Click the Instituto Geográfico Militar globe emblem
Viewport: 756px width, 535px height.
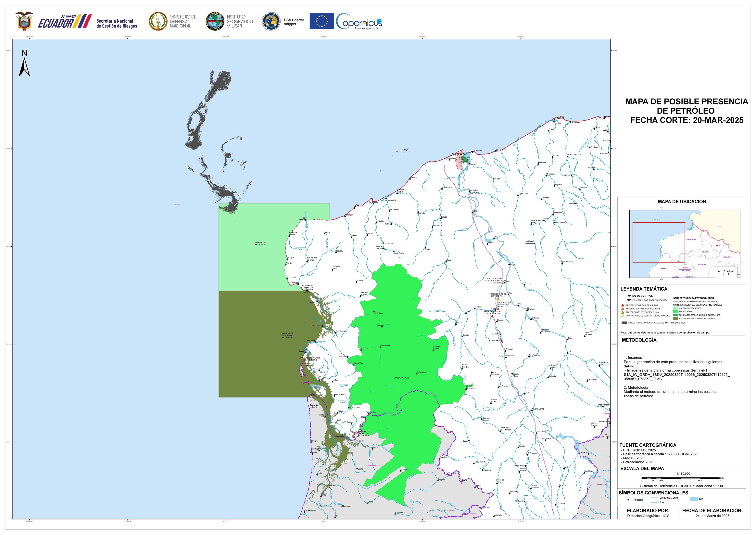[x=215, y=21]
